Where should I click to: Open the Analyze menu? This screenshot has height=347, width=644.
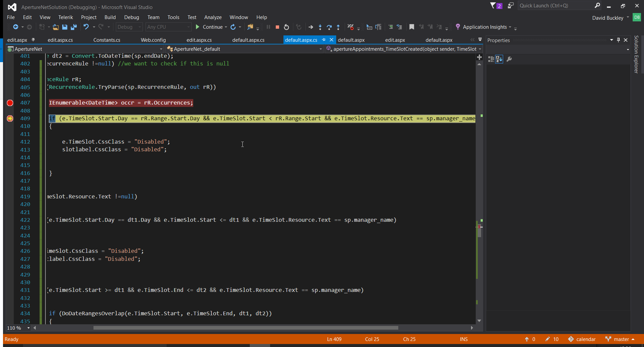213,17
